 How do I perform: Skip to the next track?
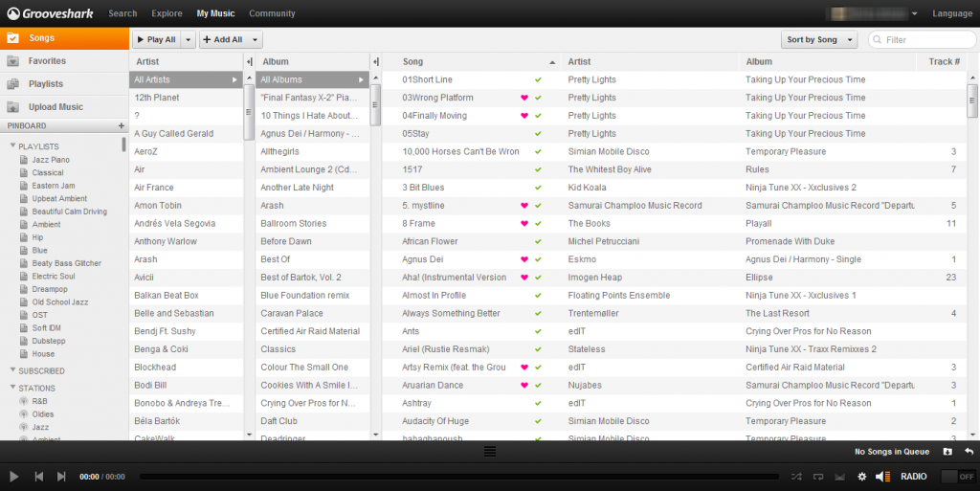point(61,477)
